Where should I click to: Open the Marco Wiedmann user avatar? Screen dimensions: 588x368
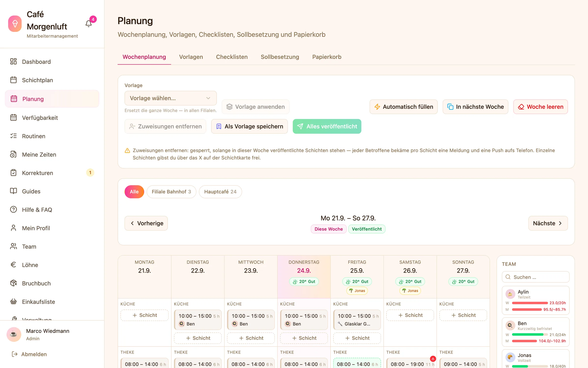point(14,334)
